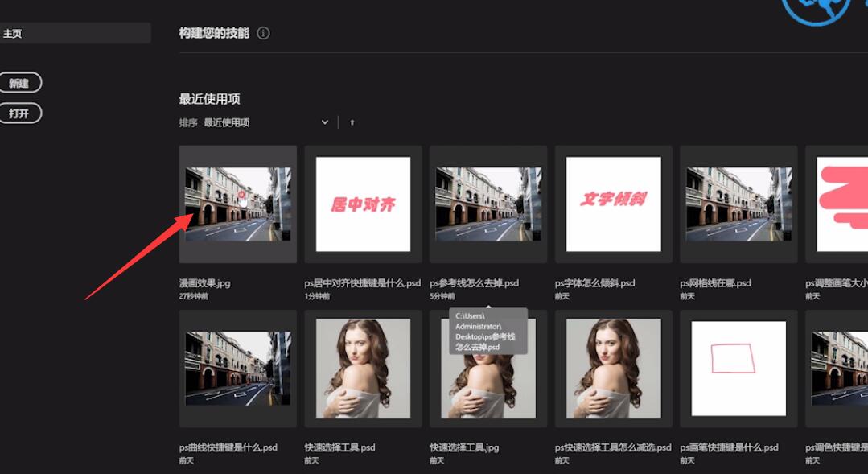The height and width of the screenshot is (474, 868).
Task: Open the ps曲线快捷键是什么.psd thumbnail
Action: tap(238, 369)
